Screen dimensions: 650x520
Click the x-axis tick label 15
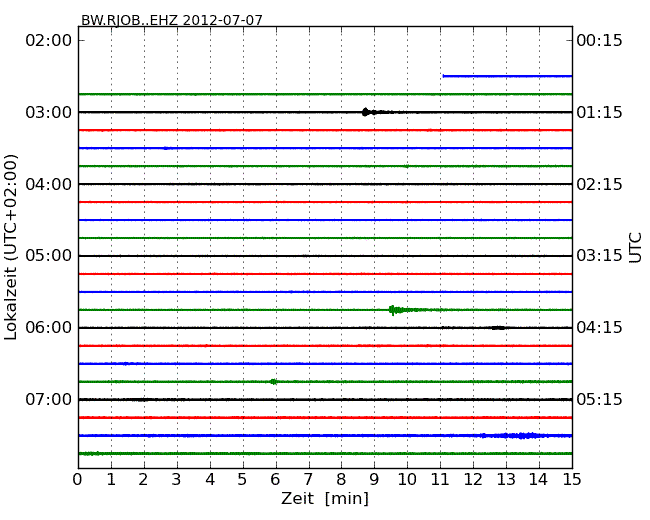coord(572,480)
